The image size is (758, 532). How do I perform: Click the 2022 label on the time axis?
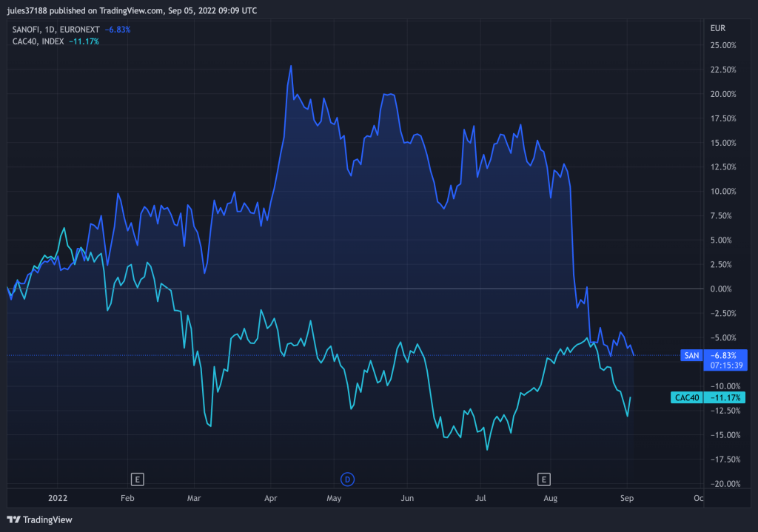(x=57, y=498)
